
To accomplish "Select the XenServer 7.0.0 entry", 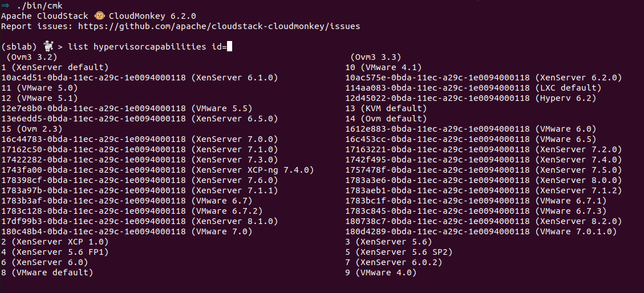I will pyautogui.click(x=140, y=139).
